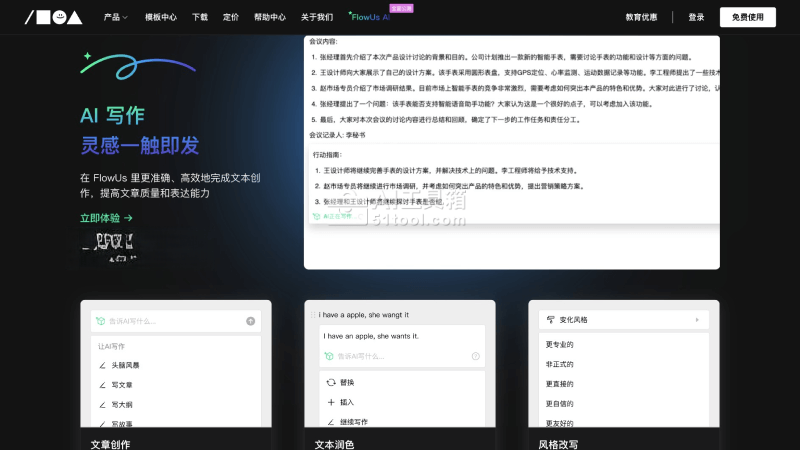Click the 立即体验 link
Screen dimensions: 800x450
[x=106, y=217]
